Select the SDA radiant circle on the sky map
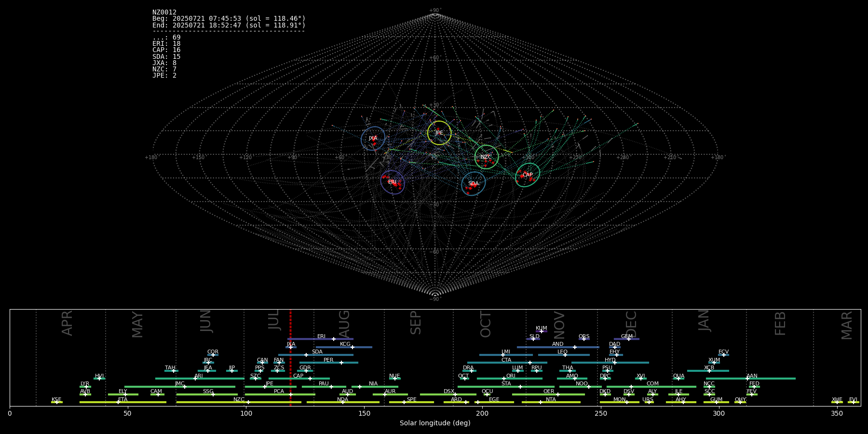The height and width of the screenshot is (434, 868). click(x=474, y=184)
